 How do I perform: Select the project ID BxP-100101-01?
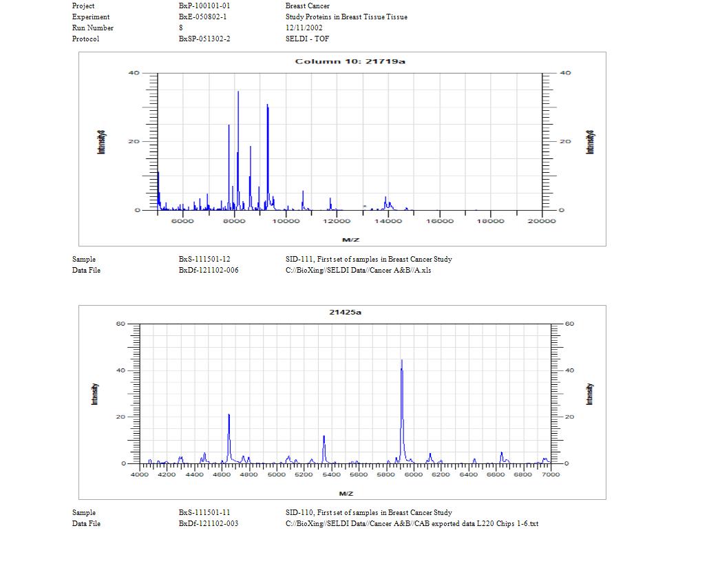204,6
